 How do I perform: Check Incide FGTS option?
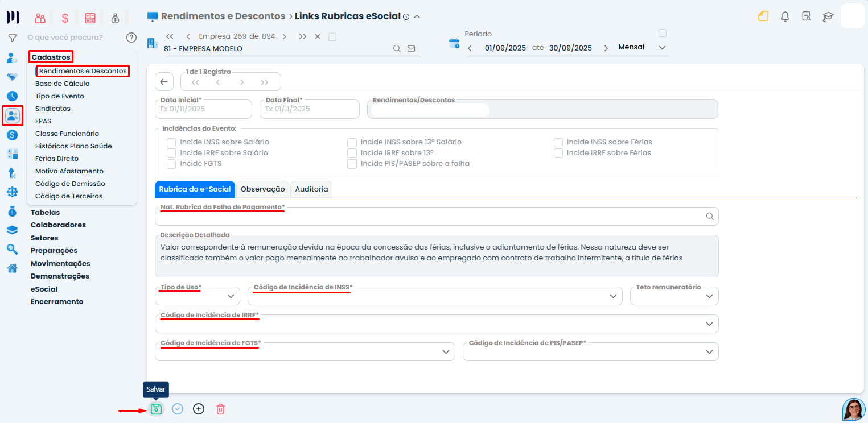pyautogui.click(x=171, y=164)
